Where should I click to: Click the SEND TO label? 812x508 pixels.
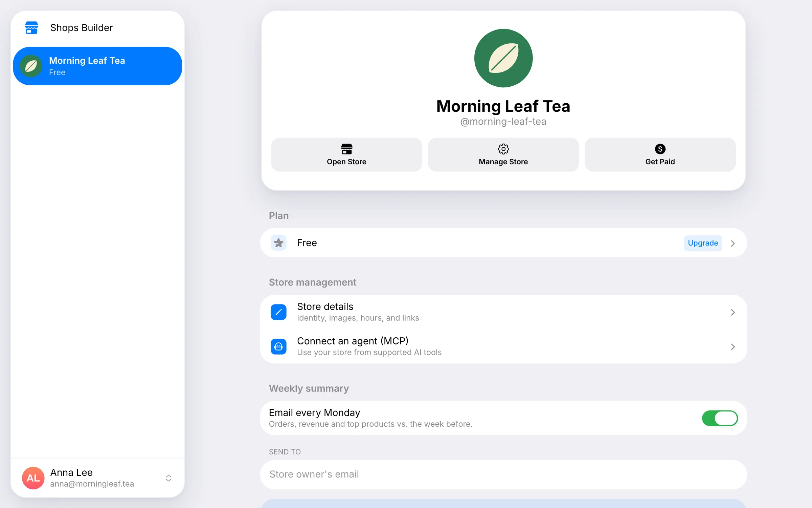(285, 452)
